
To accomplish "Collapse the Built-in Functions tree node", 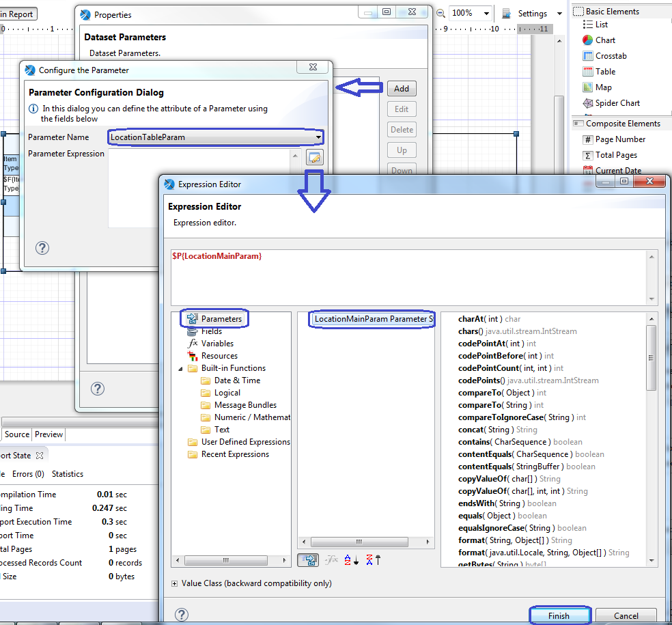I will pyautogui.click(x=180, y=369).
